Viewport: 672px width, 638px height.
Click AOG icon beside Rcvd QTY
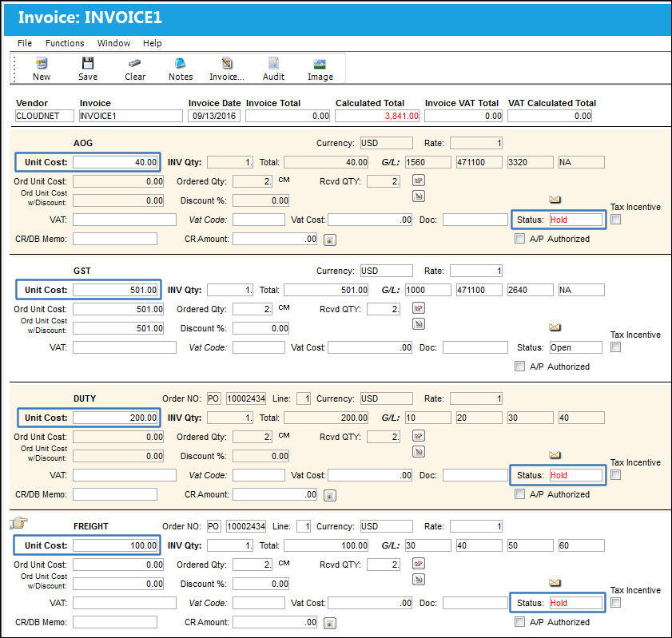419,180
